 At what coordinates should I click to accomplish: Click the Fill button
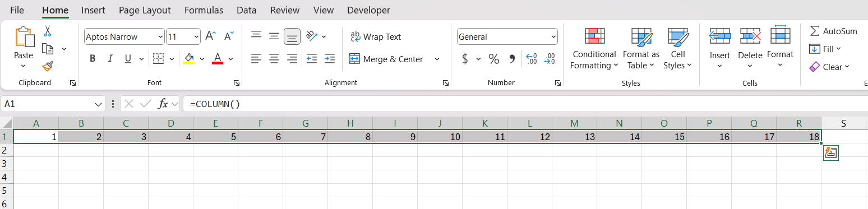(825, 49)
